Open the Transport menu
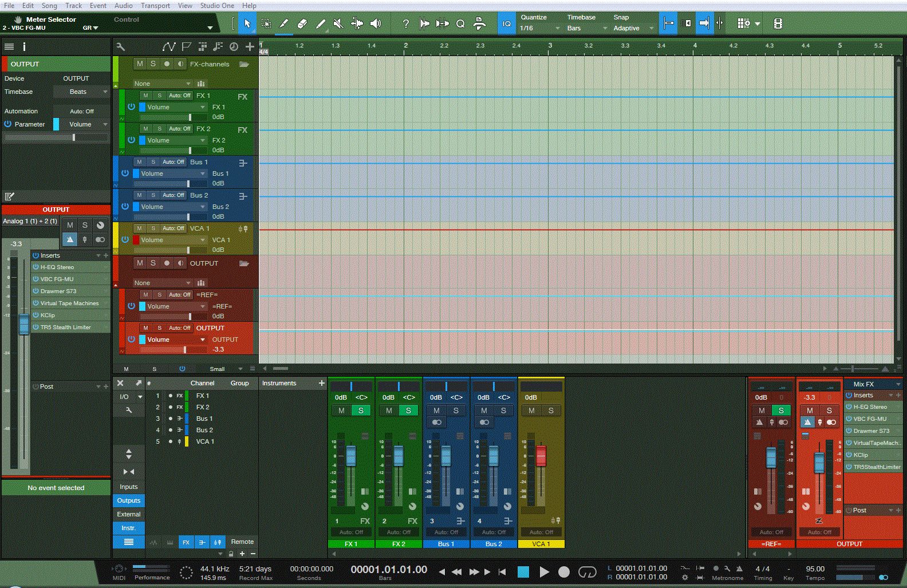The image size is (907, 588). coord(155,5)
